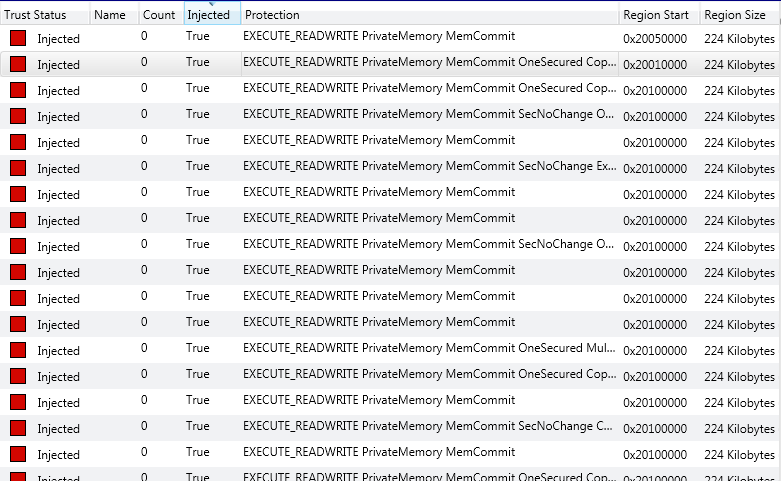This screenshot has width=781, height=481.
Task: Click Region Start in the OneSecured Mul... row
Action: [655, 351]
